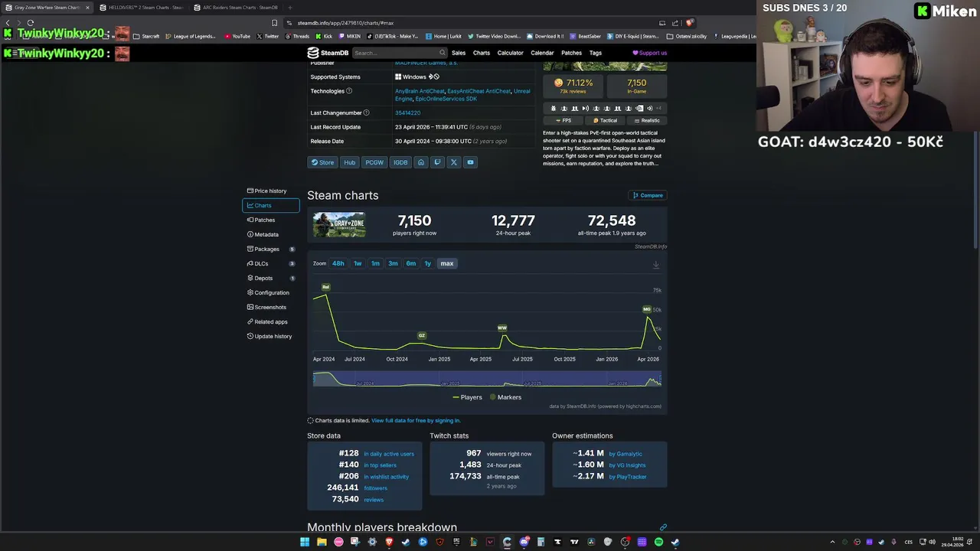Open the Sales nav item
980x551 pixels.
(459, 53)
